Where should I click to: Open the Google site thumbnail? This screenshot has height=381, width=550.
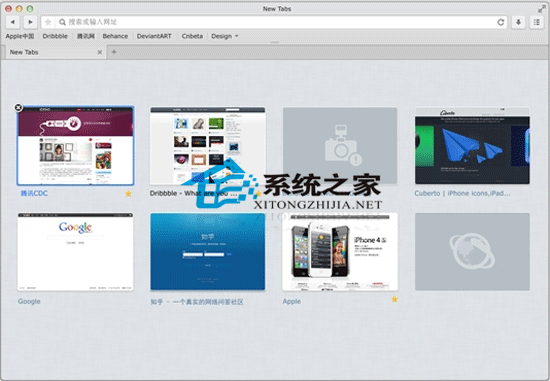[75, 252]
